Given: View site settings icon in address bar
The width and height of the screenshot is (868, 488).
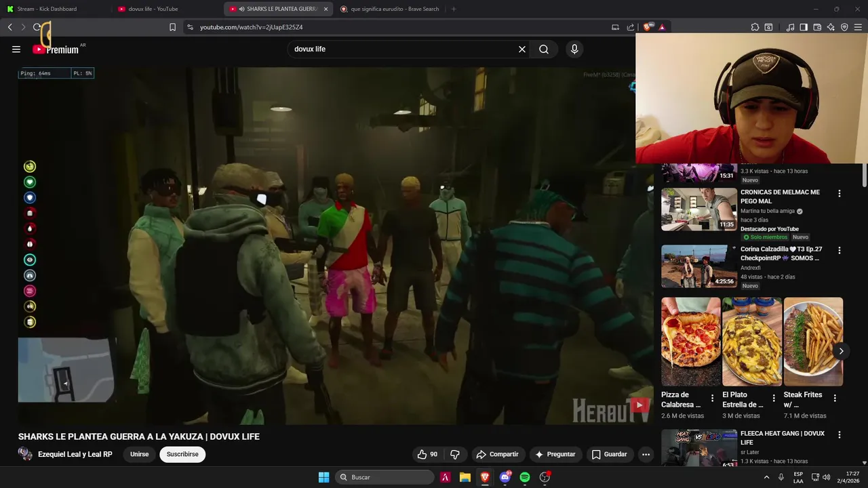Looking at the screenshot, I should [x=190, y=27].
